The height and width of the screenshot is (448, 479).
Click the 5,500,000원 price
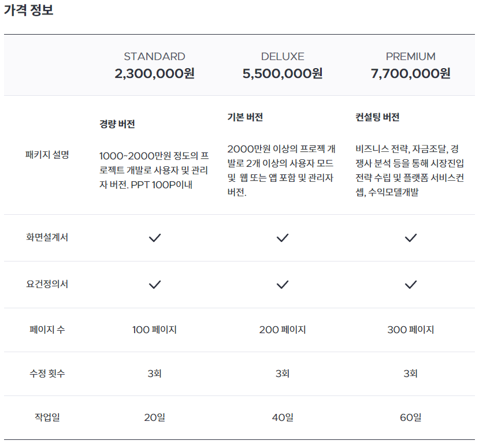283,73
